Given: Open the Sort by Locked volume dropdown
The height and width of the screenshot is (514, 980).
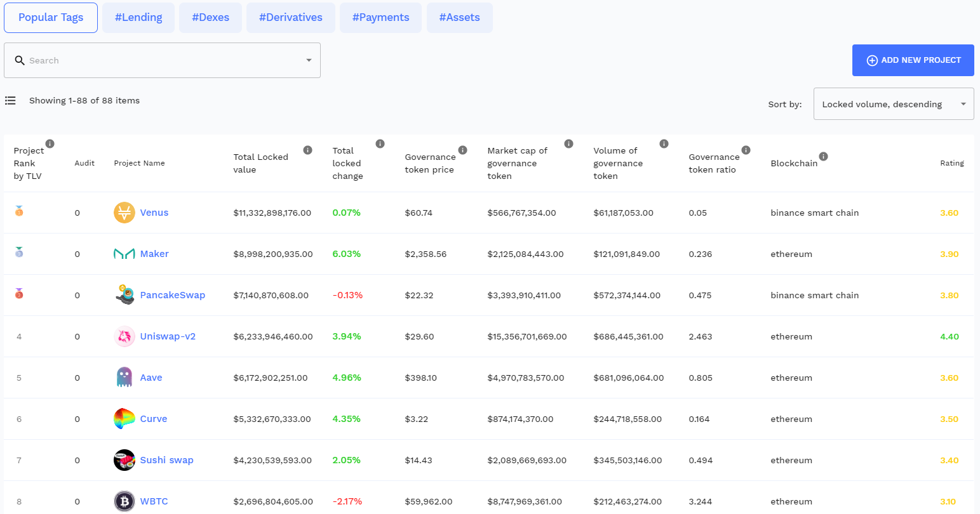Looking at the screenshot, I should tap(894, 104).
